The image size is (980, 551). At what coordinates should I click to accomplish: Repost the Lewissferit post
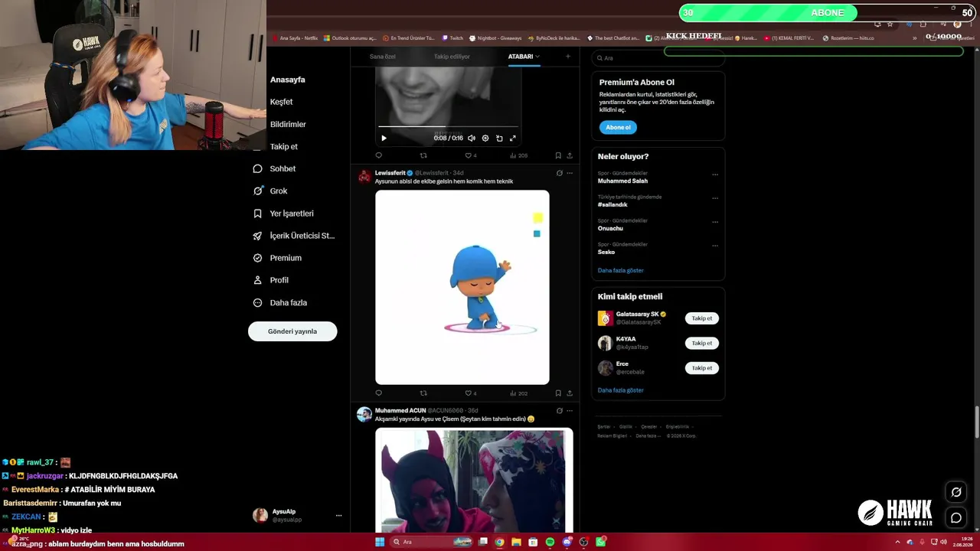pos(423,393)
